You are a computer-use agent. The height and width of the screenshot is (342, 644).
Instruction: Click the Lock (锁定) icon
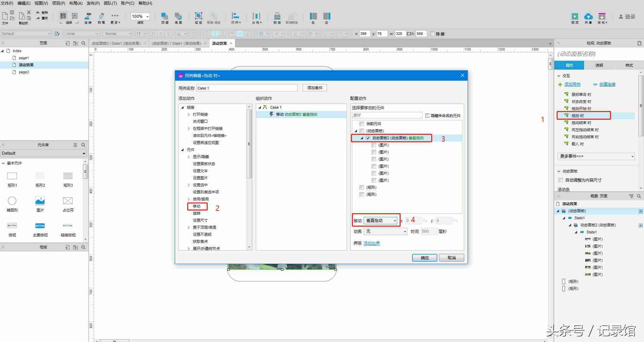tap(277, 16)
